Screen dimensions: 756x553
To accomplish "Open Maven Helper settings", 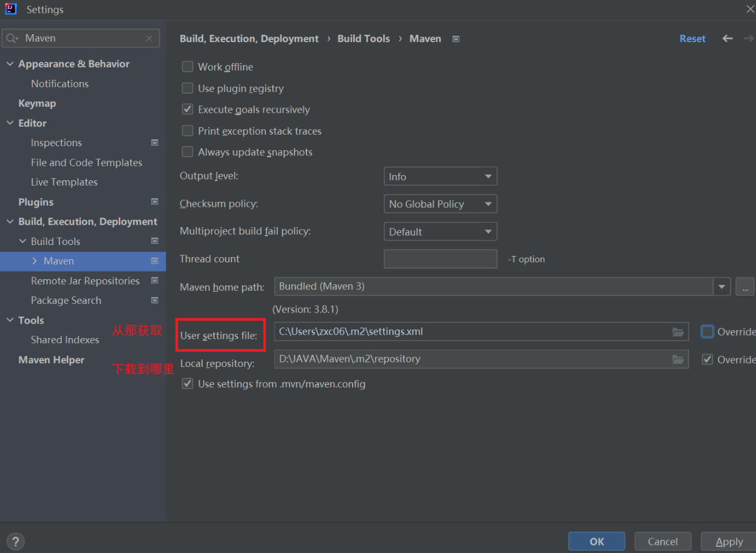I will 51,359.
